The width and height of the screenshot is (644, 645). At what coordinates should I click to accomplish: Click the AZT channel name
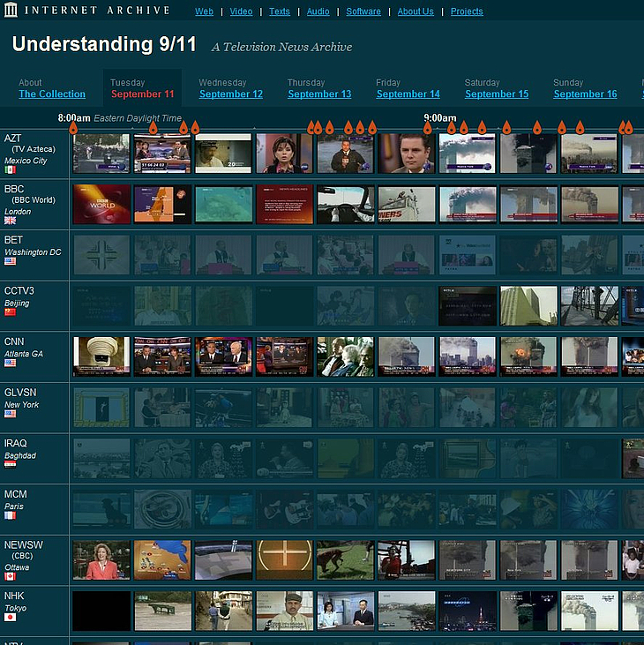tap(12, 139)
